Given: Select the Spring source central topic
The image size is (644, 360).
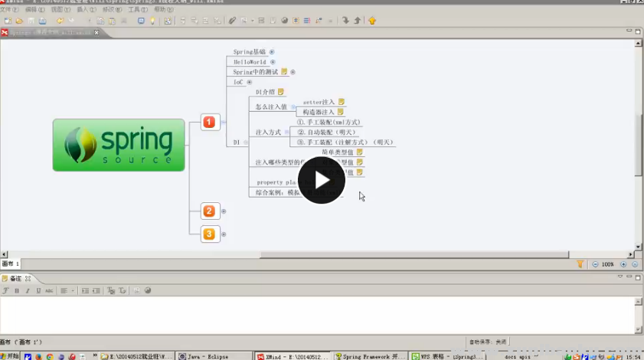Looking at the screenshot, I should 119,145.
